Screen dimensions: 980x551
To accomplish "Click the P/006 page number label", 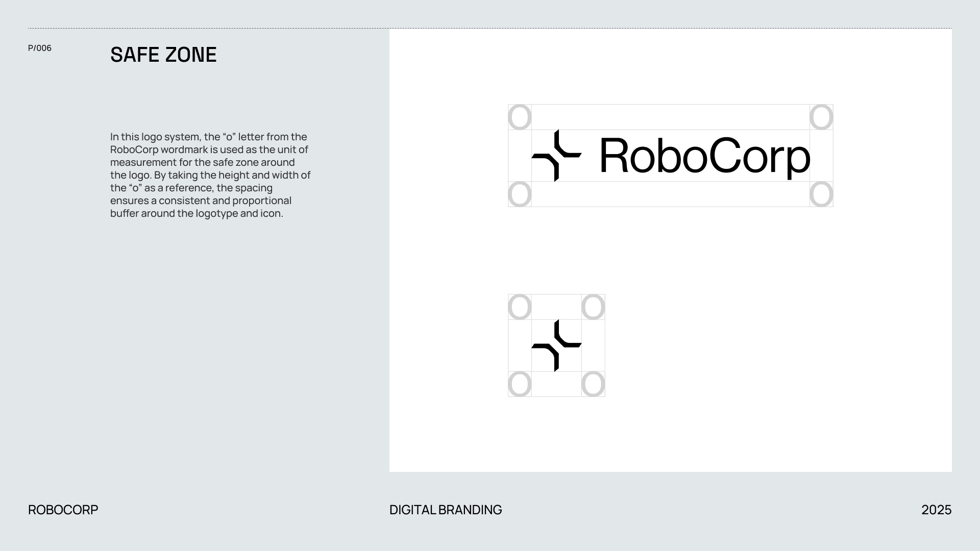I will tap(40, 48).
